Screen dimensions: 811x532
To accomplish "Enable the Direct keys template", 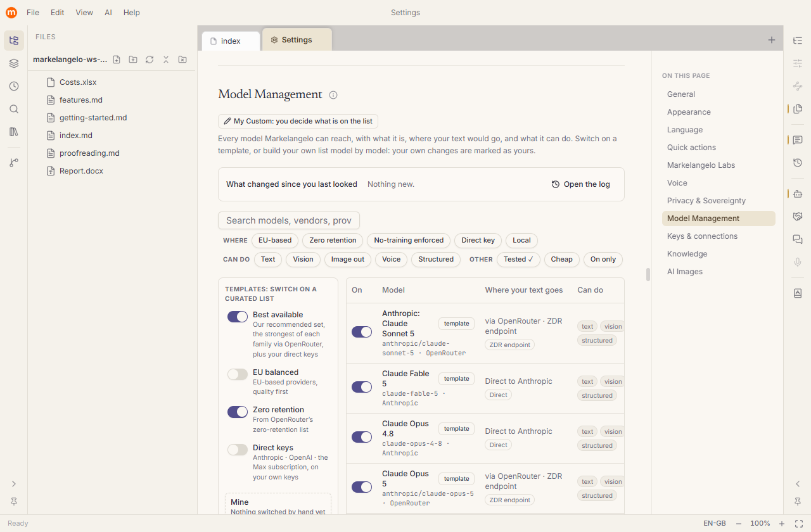I will tap(238, 450).
